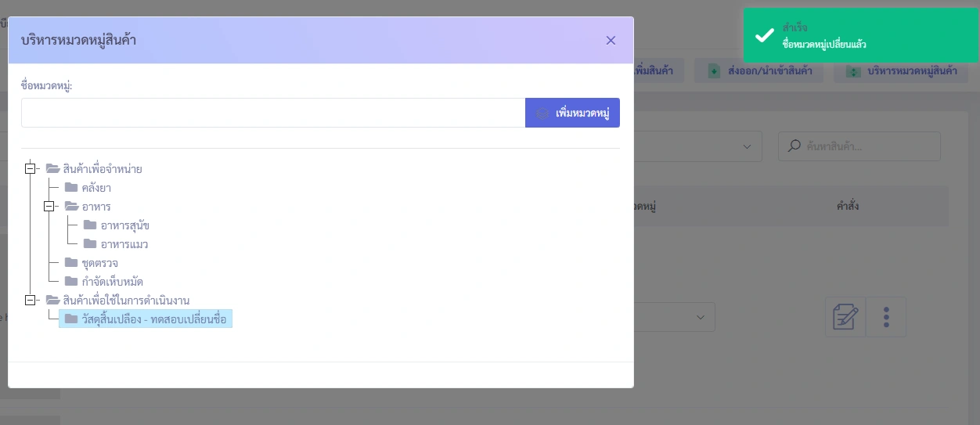Focus the ชื่อหมวดหมู่ text input

pos(272,113)
